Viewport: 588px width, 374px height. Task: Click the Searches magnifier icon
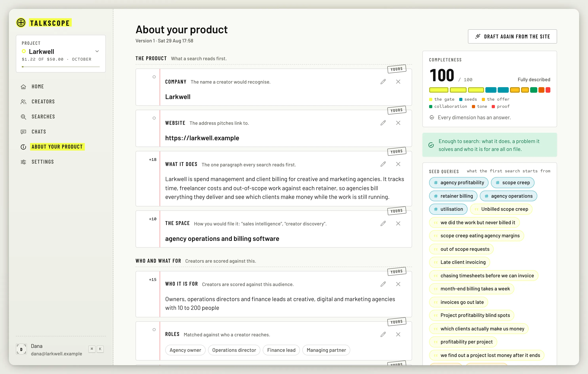tap(23, 117)
